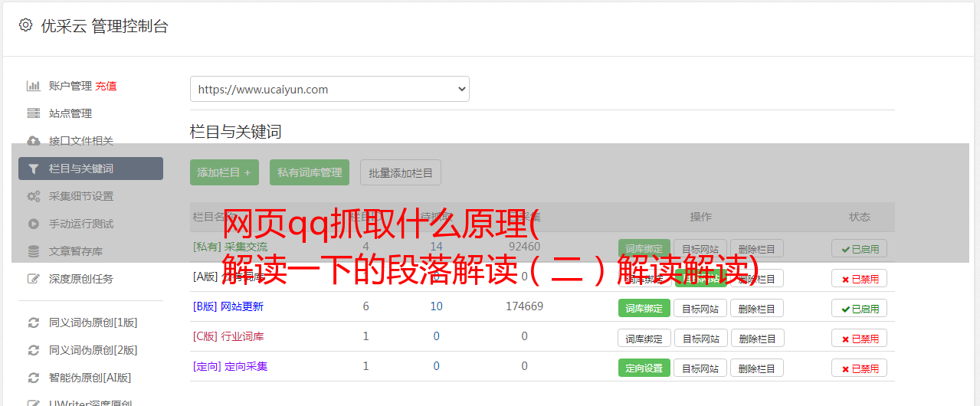Open 账户管理 via its bar chart icon
Image resolution: width=980 pixels, height=406 pixels.
coord(33,86)
